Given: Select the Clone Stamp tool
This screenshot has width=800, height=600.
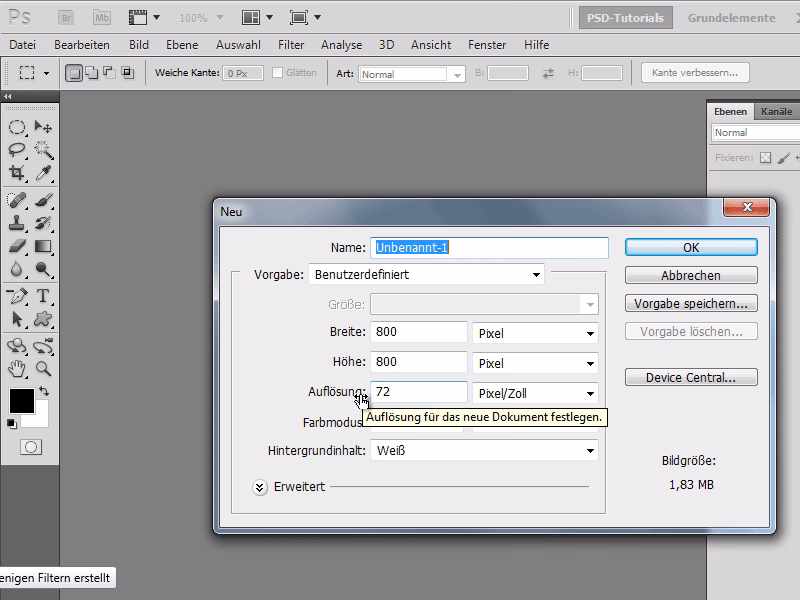Looking at the screenshot, I should 17,223.
